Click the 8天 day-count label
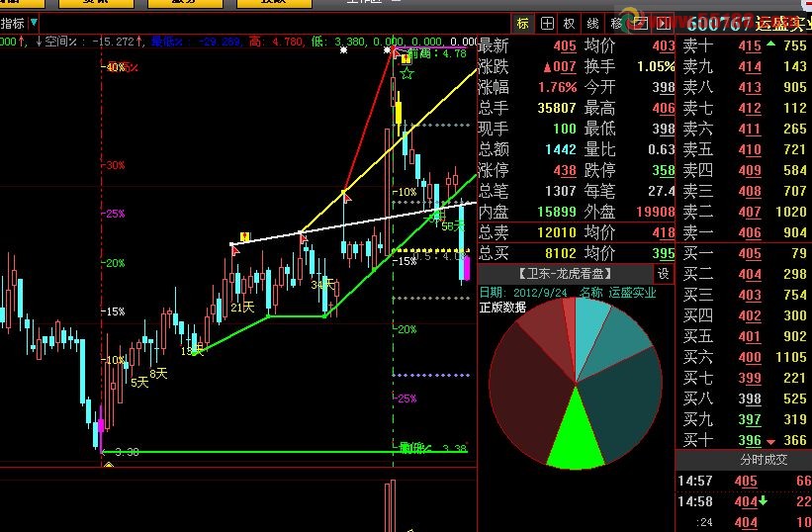 158,374
